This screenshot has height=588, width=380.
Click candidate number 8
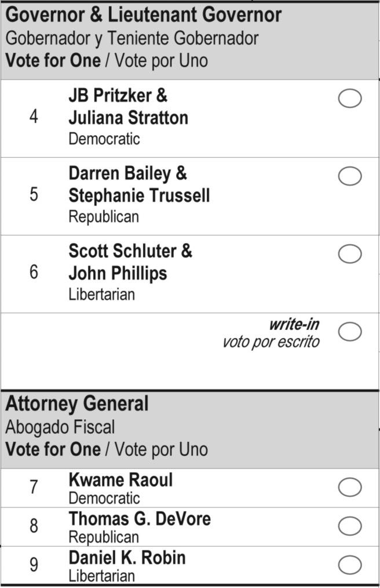[x=34, y=526]
